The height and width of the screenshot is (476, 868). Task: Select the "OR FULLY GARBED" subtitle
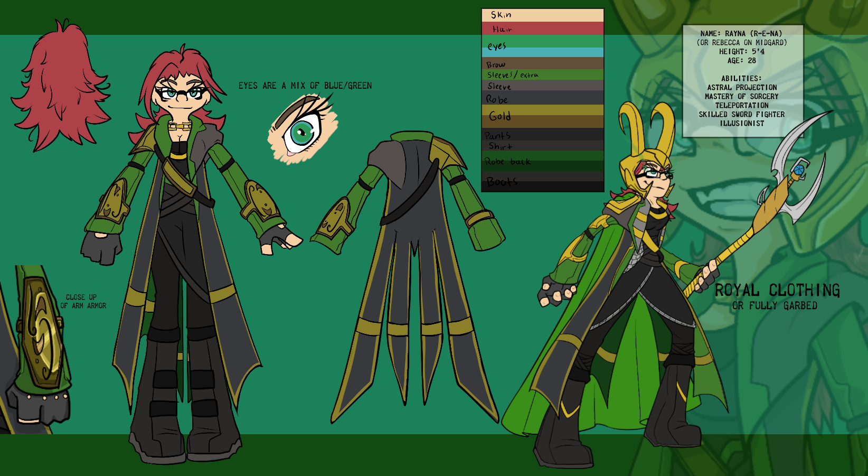click(x=775, y=306)
